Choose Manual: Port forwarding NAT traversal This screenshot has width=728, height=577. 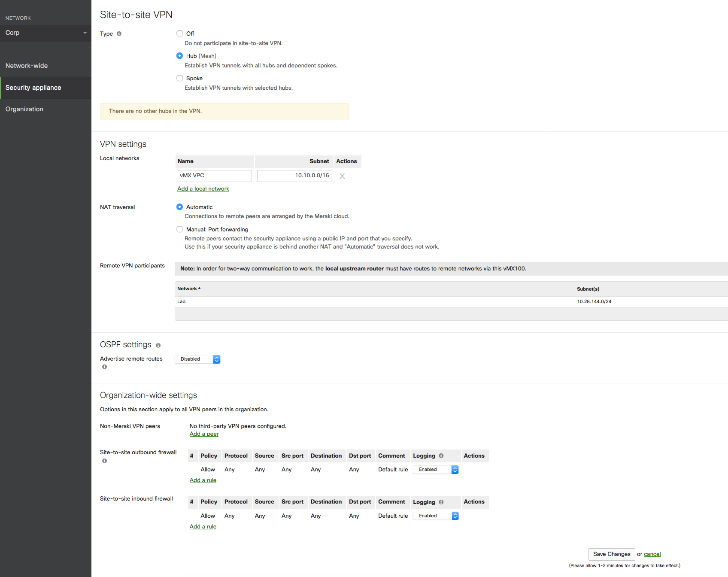(179, 229)
